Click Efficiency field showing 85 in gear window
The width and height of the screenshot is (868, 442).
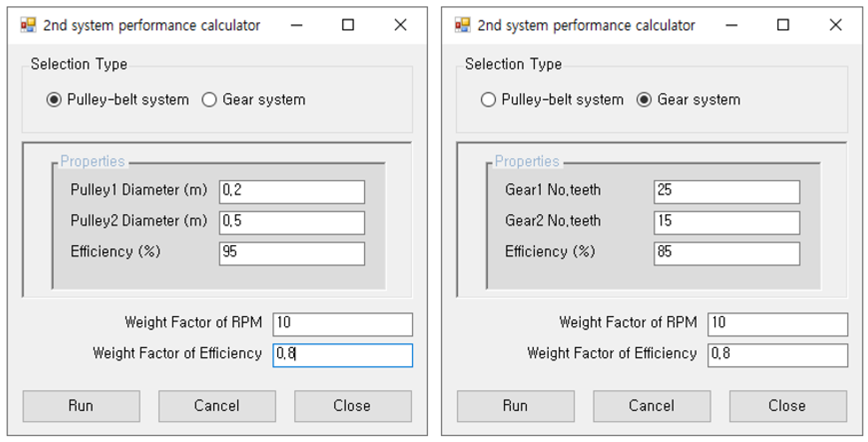726,254
